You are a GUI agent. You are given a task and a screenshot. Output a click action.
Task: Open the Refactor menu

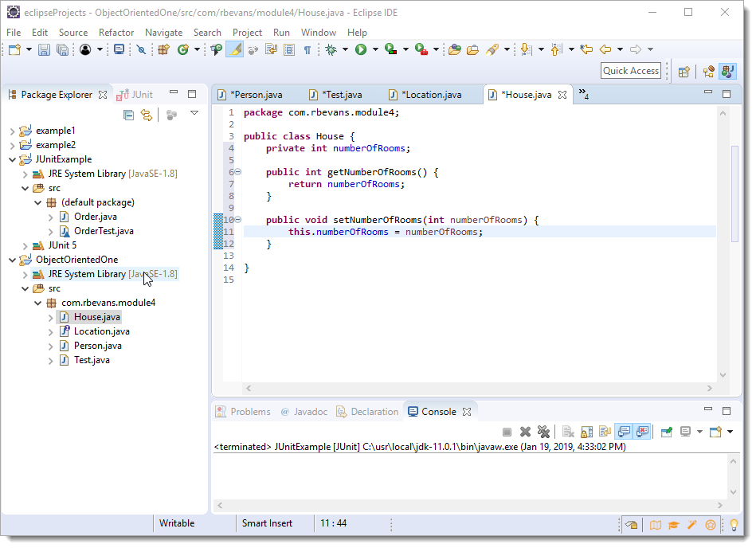pos(116,33)
